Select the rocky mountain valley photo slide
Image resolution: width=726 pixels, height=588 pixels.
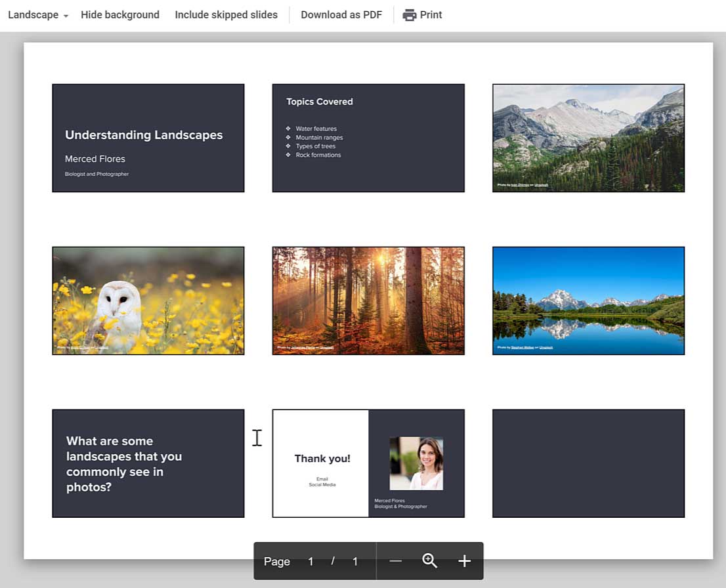click(x=588, y=138)
